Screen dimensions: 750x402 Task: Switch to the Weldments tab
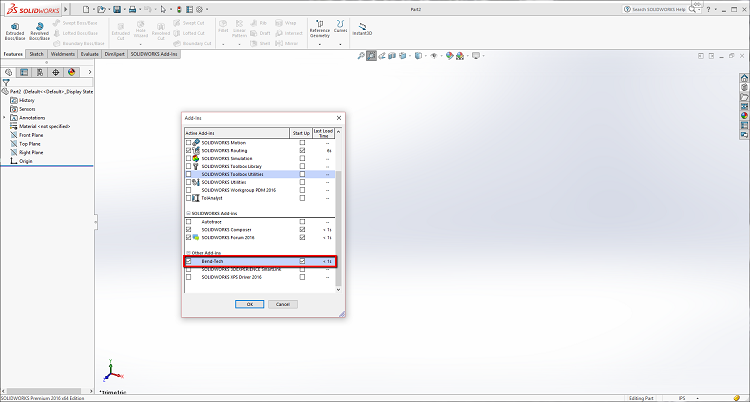click(x=63, y=54)
